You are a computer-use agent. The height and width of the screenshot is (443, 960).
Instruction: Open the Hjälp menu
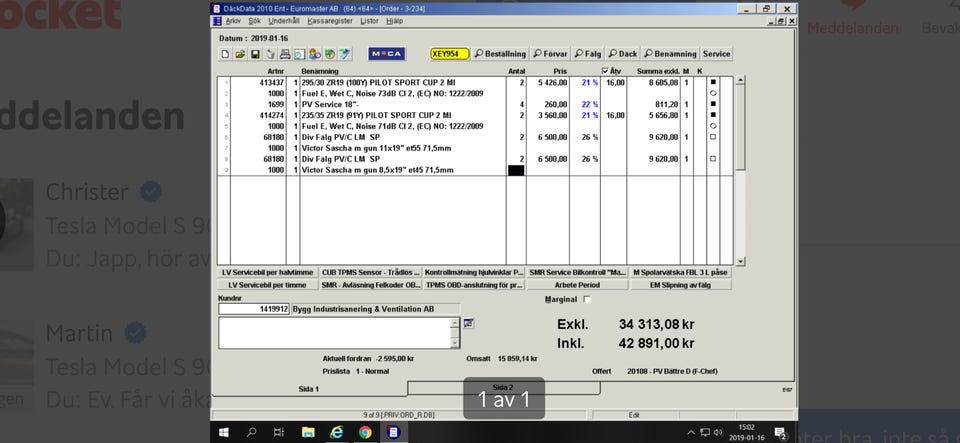394,21
